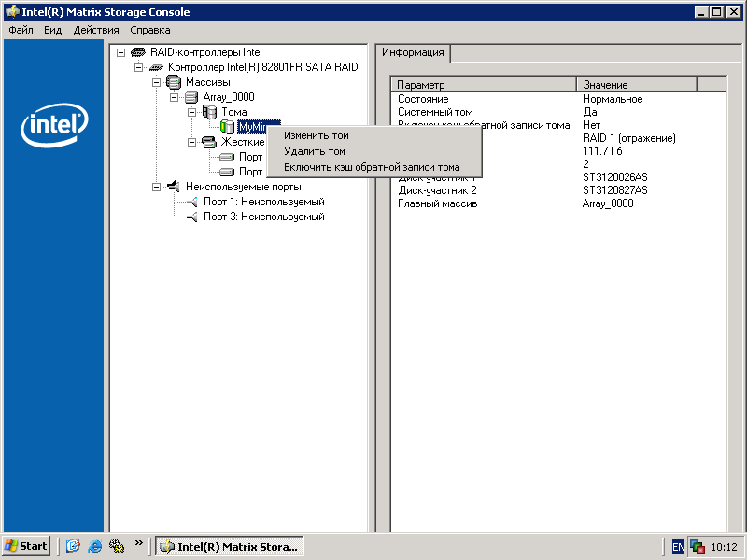Click the 10:12 taskbar clock
The width and height of the screenshot is (747, 560).
coord(725,547)
